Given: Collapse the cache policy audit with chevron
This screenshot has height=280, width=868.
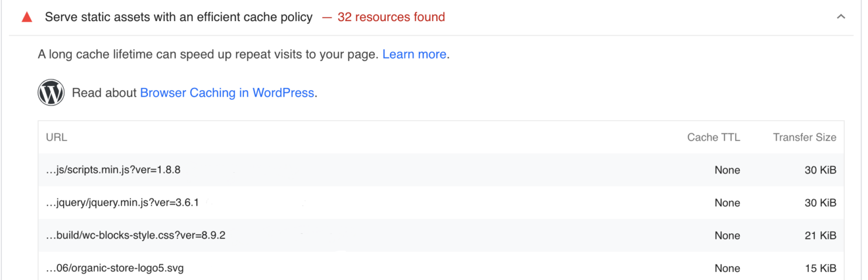Looking at the screenshot, I should [841, 17].
